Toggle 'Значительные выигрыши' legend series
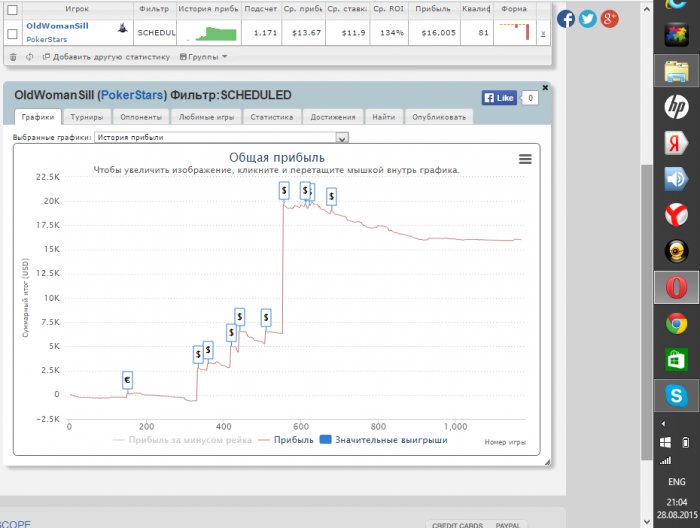 [384, 440]
